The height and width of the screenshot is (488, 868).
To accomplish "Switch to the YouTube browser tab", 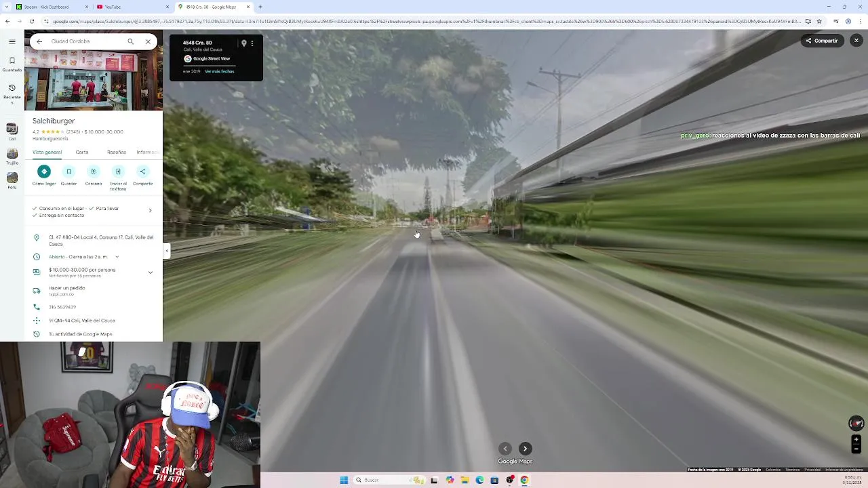I will (x=132, y=7).
